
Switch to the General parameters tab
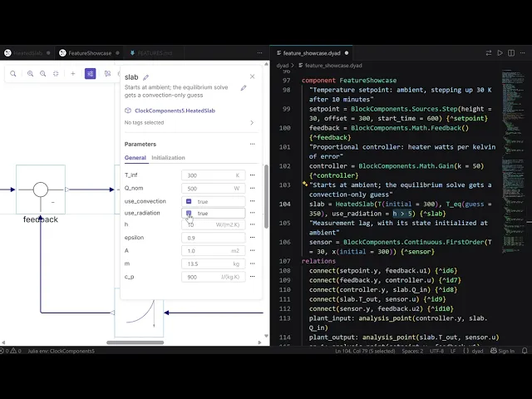click(x=135, y=158)
